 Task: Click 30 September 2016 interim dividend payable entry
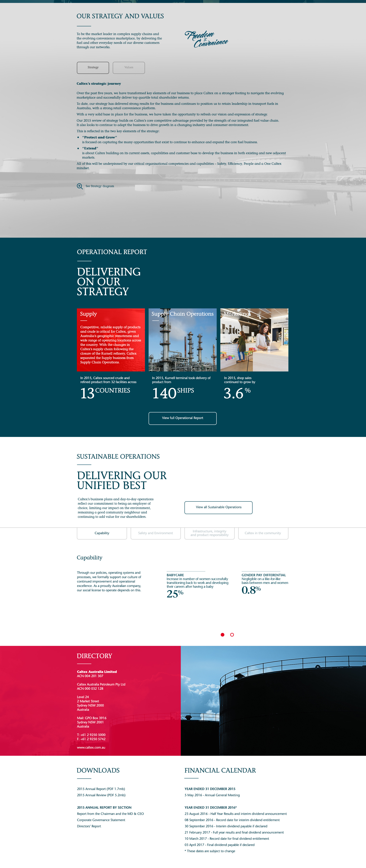[x=226, y=826]
